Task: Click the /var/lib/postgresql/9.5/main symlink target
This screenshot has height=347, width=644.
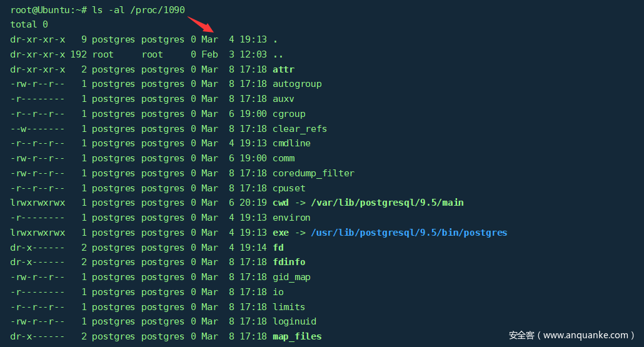Action: coord(387,203)
